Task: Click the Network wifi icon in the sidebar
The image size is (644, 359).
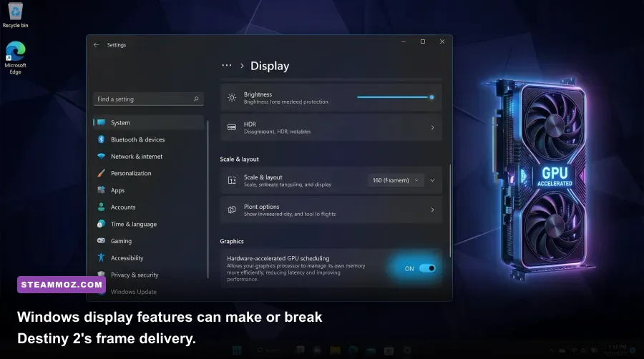Action: pyautogui.click(x=101, y=157)
